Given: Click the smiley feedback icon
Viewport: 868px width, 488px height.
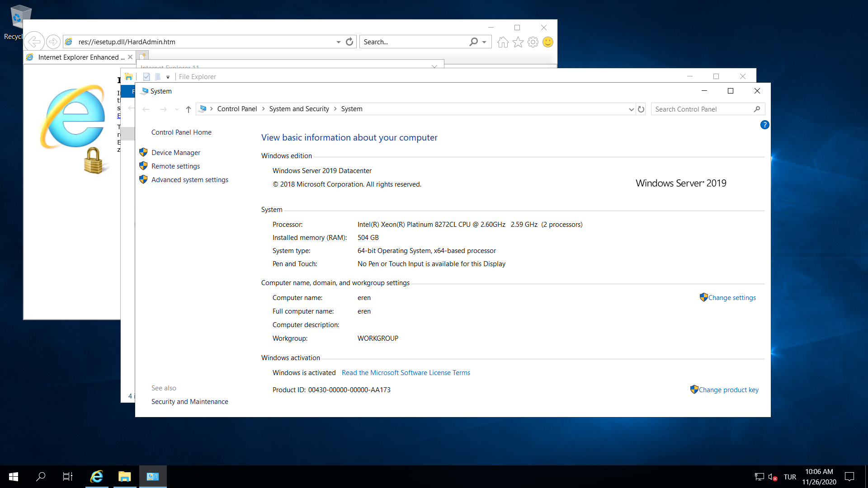Looking at the screenshot, I should point(548,42).
